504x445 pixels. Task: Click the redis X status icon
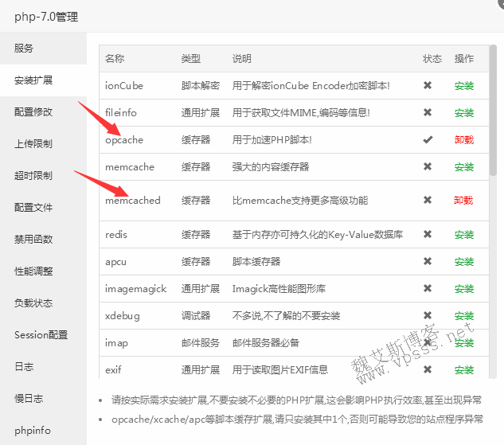click(428, 234)
